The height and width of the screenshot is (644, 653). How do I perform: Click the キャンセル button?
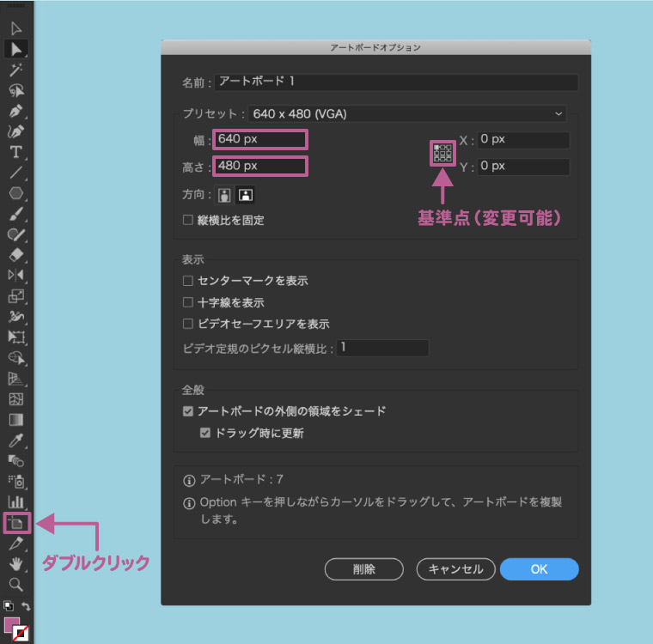[x=455, y=569]
